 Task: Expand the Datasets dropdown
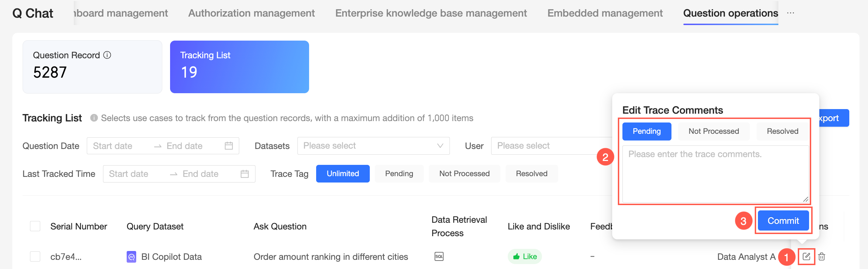373,146
